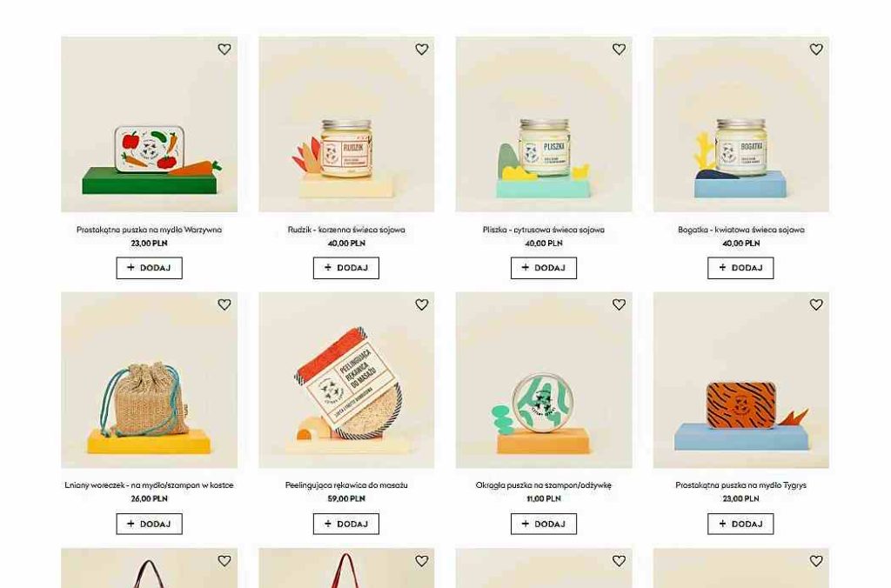Add Warzywna soap tin with Dodaj
The height and width of the screenshot is (588, 891).
pyautogui.click(x=150, y=268)
